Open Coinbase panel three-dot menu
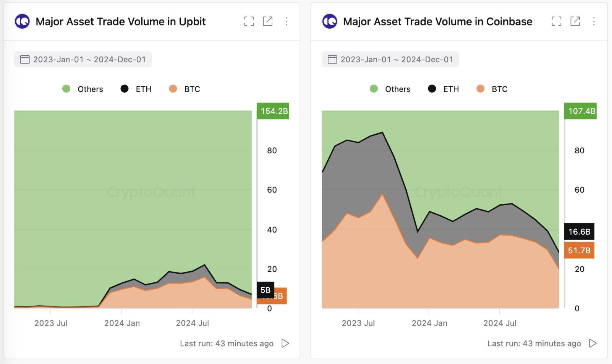This screenshot has height=364, width=612. pos(594,21)
